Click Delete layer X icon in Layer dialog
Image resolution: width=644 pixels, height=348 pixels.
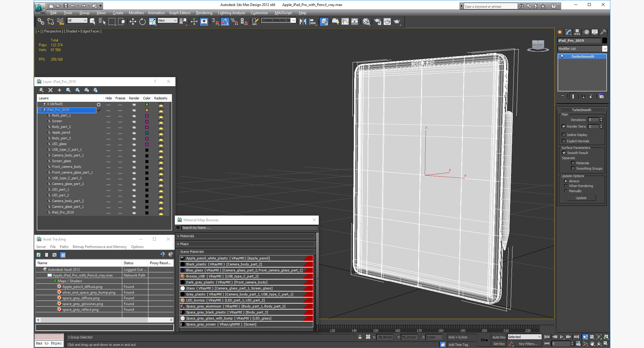tap(50, 90)
